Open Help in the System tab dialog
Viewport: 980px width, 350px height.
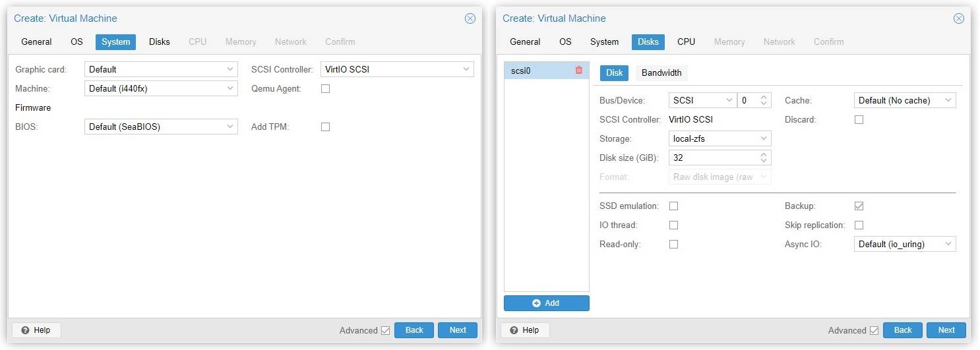[x=36, y=330]
